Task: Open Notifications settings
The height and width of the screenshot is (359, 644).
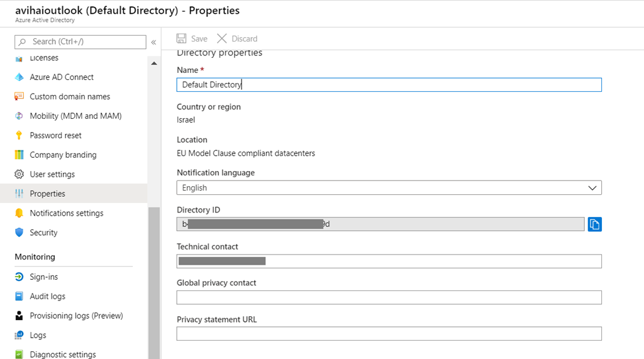Action: 67,213
